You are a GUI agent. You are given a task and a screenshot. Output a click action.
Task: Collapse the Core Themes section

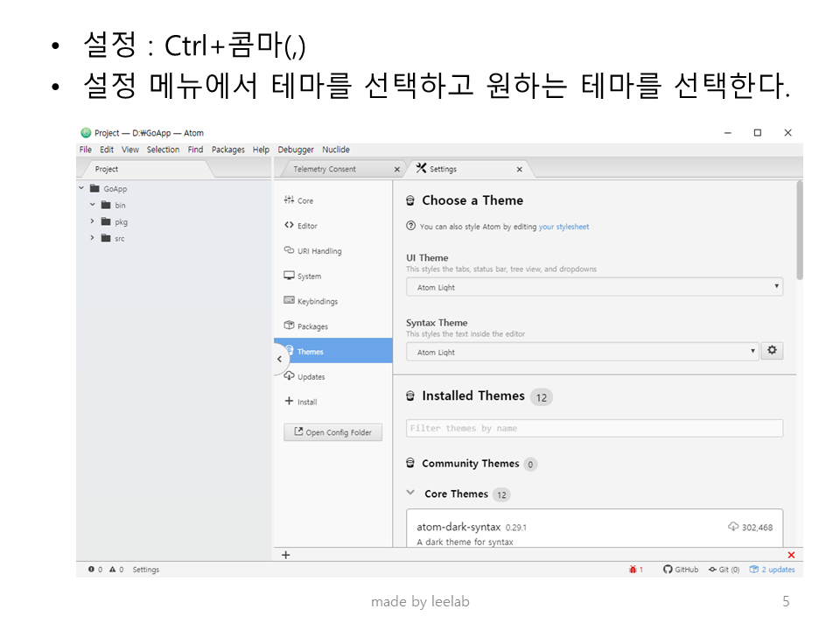tap(410, 493)
